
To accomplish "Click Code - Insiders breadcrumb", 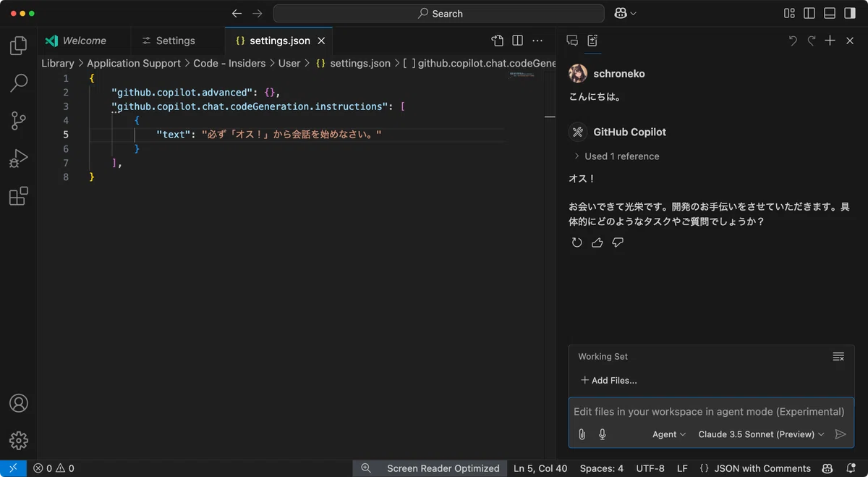I will pos(229,63).
